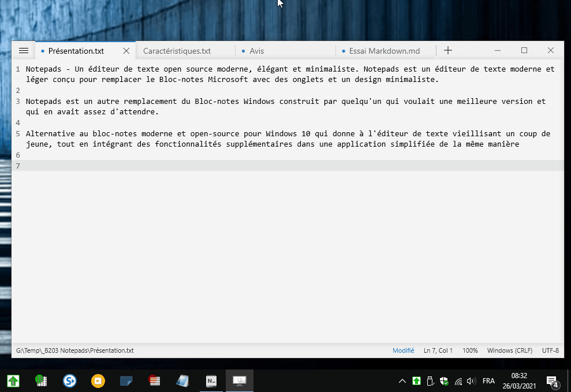Open the Notepads taskbar icon

(x=211, y=381)
